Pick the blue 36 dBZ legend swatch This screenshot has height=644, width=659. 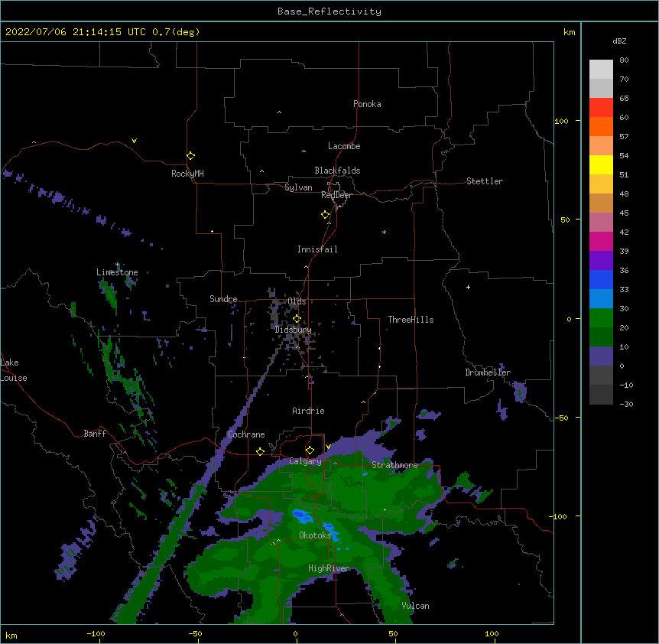pos(601,279)
